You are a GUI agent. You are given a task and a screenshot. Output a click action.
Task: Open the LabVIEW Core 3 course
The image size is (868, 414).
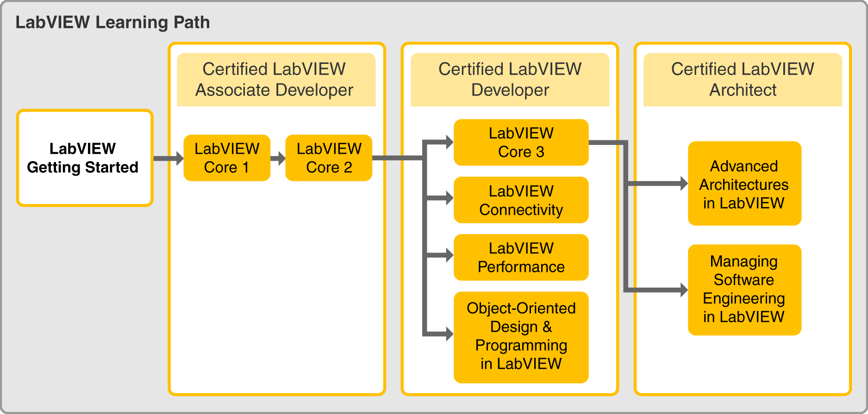pos(521,143)
